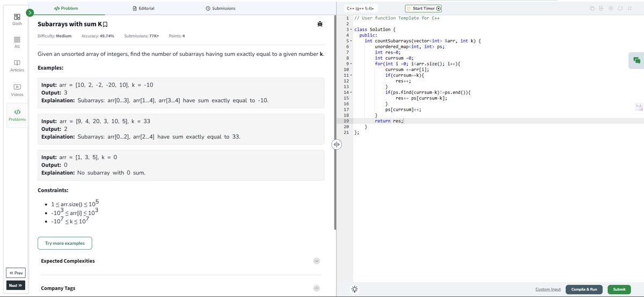Click the panel splitter handle icon

[336, 144]
